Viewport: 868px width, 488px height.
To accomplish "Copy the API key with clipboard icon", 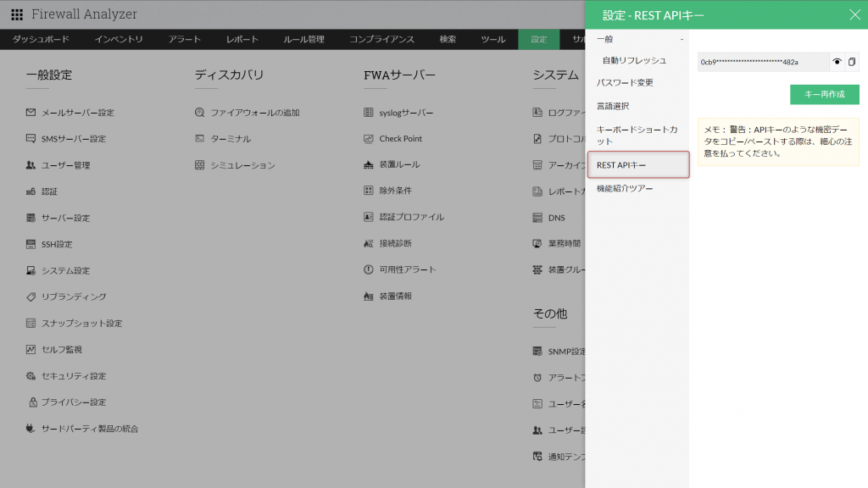I will coord(852,62).
